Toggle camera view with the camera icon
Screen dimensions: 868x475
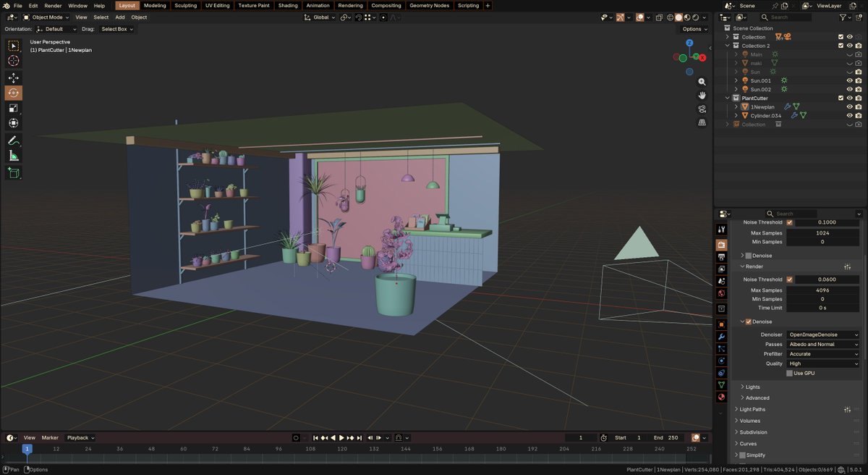(702, 109)
